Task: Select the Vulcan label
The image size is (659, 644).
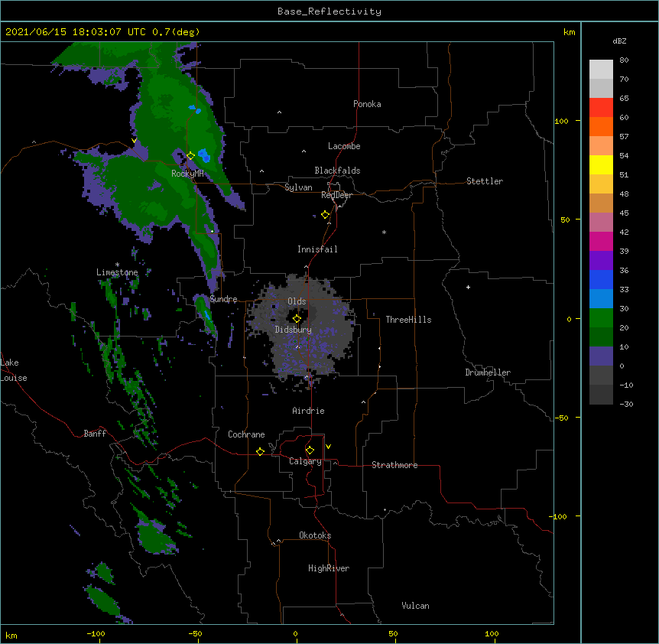Action: point(415,606)
